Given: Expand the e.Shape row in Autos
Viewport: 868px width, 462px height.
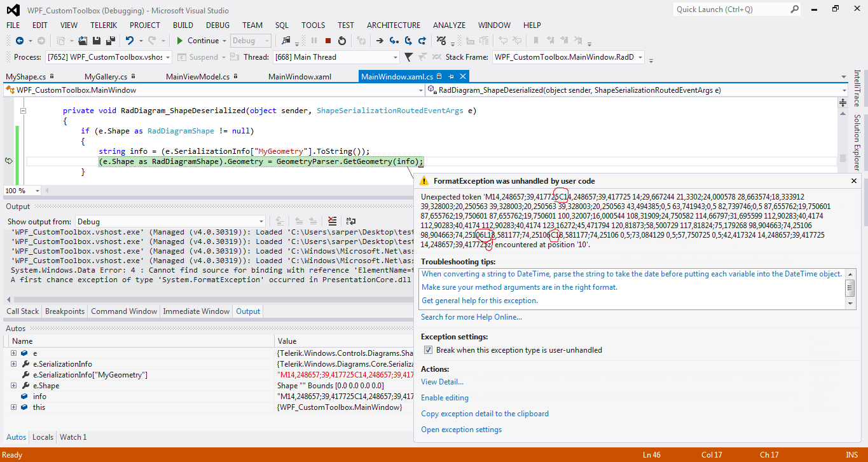Looking at the screenshot, I should click(x=13, y=386).
